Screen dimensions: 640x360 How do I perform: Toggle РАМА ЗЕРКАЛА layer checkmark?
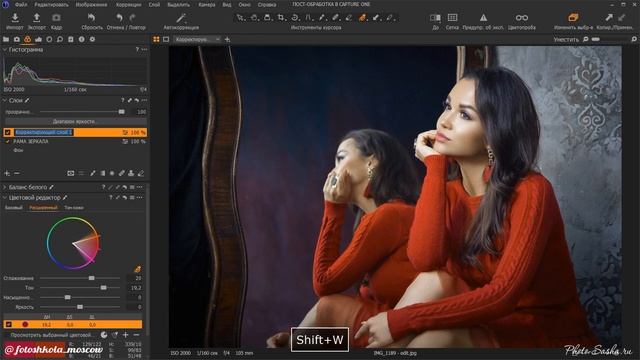tap(7, 141)
